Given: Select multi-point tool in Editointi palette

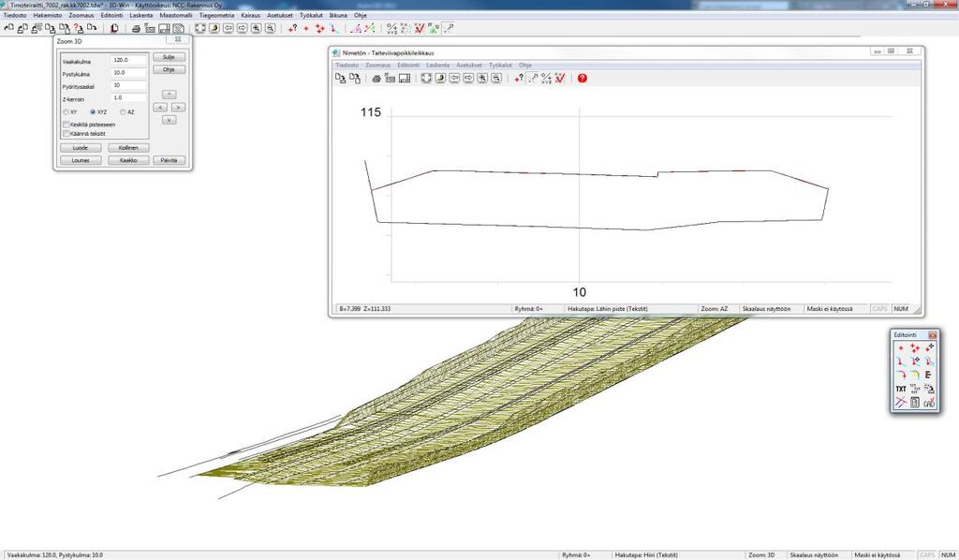Looking at the screenshot, I should click(x=915, y=347).
